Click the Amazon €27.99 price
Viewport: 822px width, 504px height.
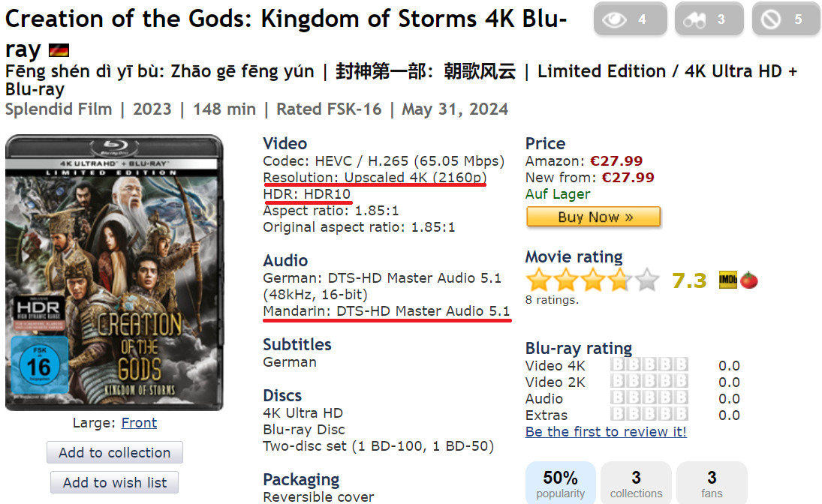coord(616,160)
